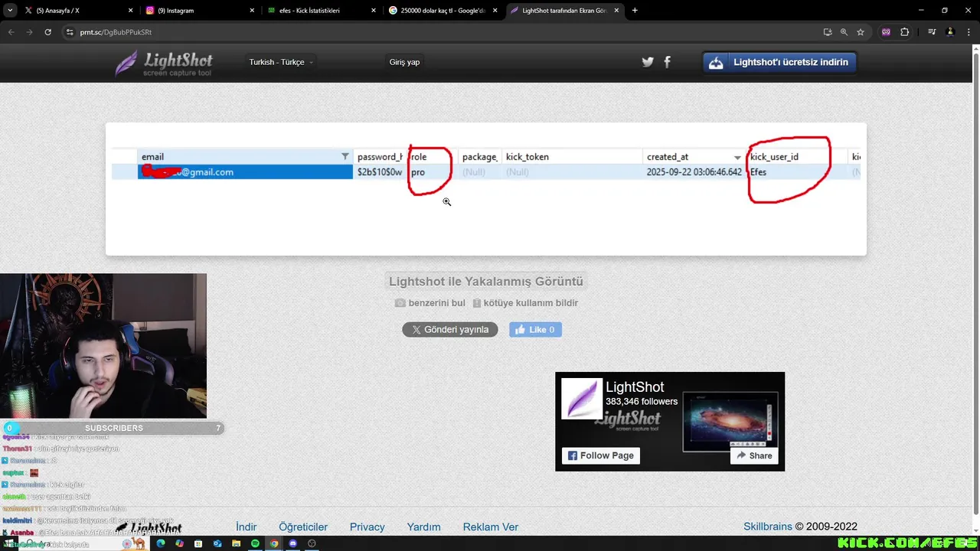980x551 pixels.
Task: Click LightShot name in Facebook widget
Action: click(x=635, y=387)
